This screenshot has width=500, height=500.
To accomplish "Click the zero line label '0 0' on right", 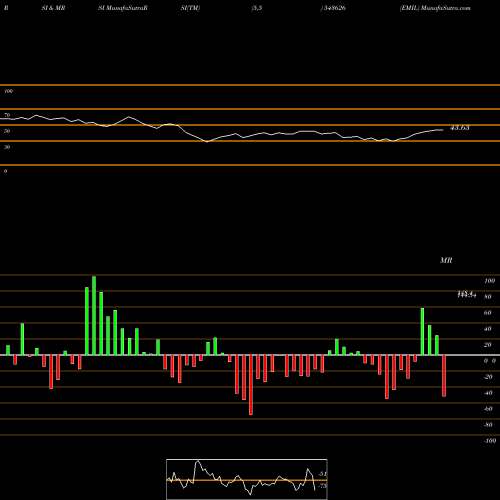I will pos(490,361).
